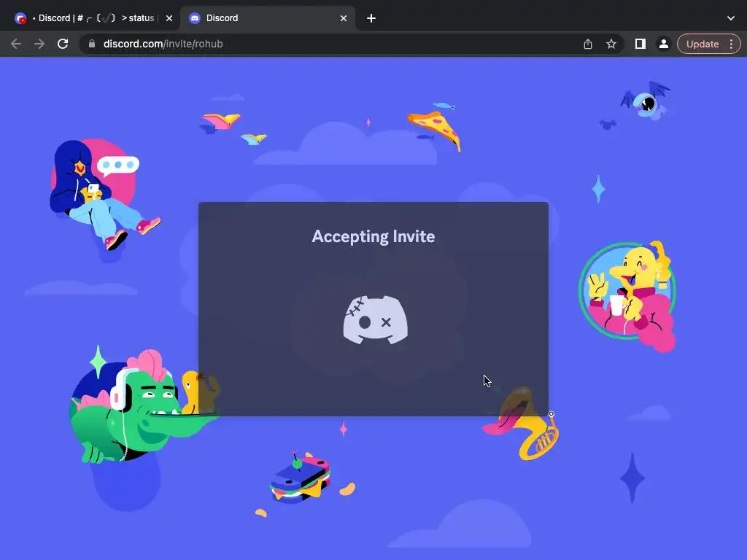Share this page using the share icon
Screen dimensions: 747x560
coord(588,44)
